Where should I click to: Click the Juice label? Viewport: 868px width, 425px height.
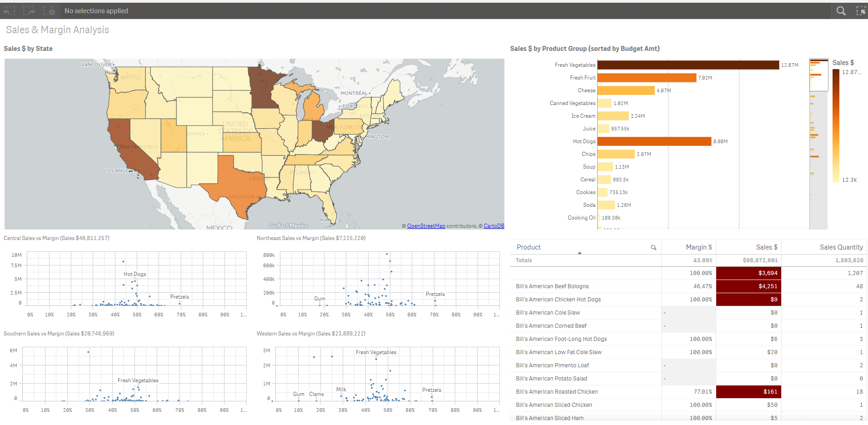coord(589,129)
